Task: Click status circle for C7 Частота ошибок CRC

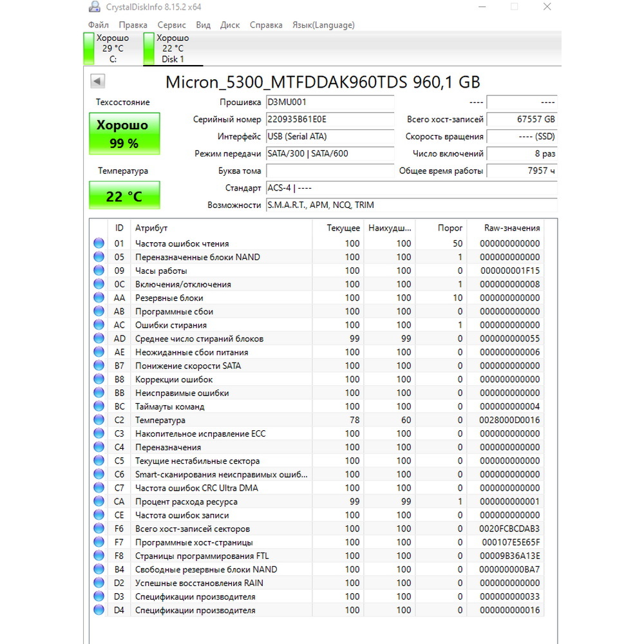Action: (x=99, y=488)
